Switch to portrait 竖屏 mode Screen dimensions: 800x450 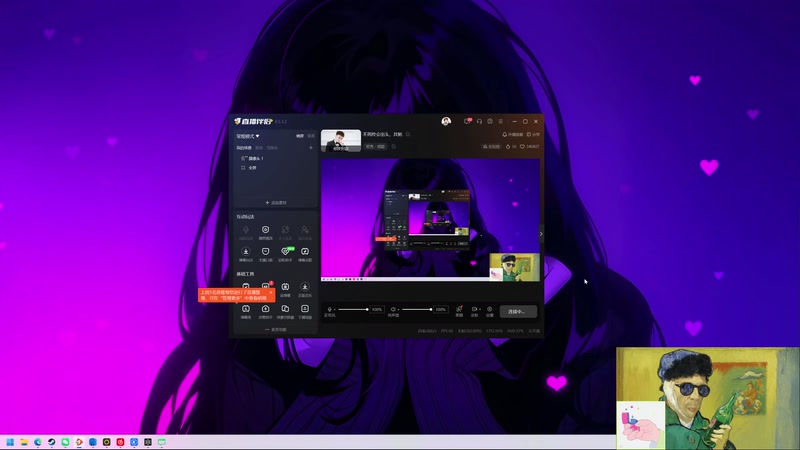point(311,136)
